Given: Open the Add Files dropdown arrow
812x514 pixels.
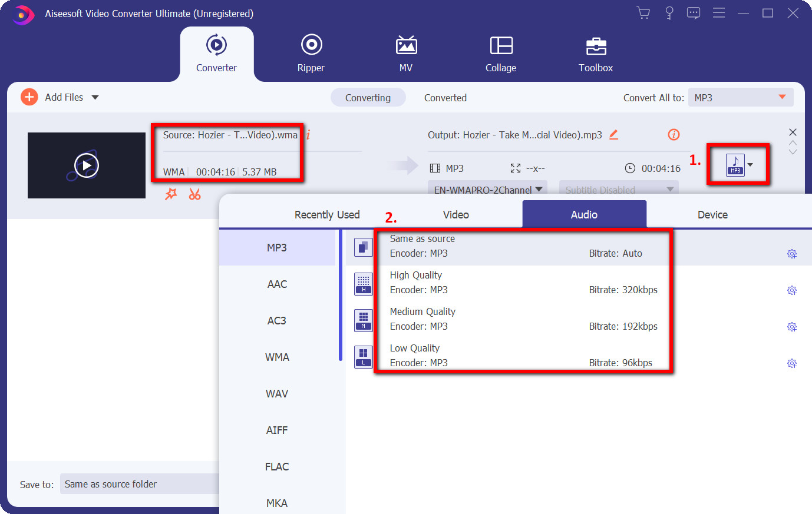Looking at the screenshot, I should pyautogui.click(x=95, y=98).
